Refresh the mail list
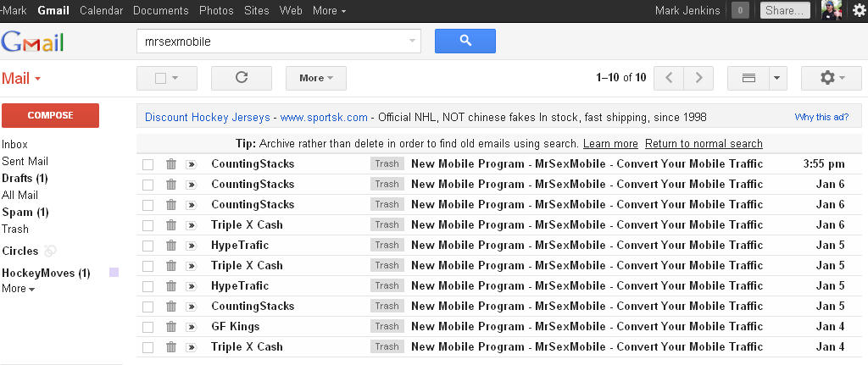Viewport: 868px width, 365px height. coord(242,78)
